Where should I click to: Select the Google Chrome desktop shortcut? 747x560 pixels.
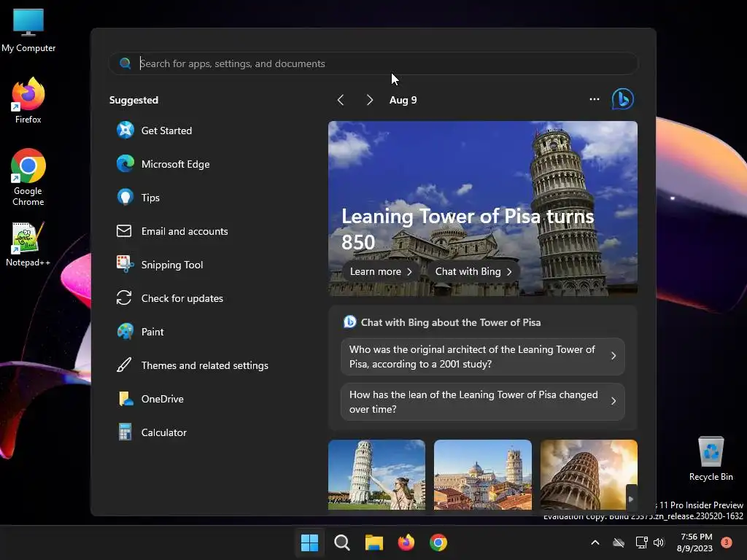click(x=28, y=177)
